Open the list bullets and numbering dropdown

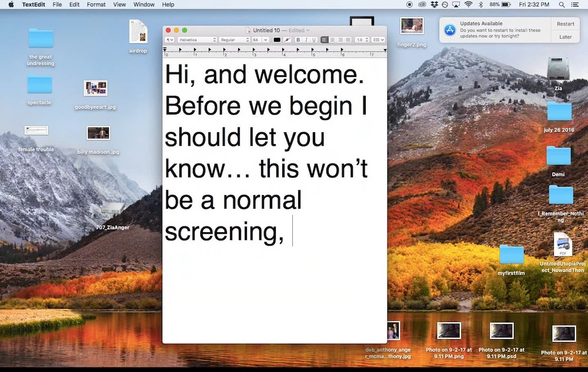pyautogui.click(x=378, y=40)
